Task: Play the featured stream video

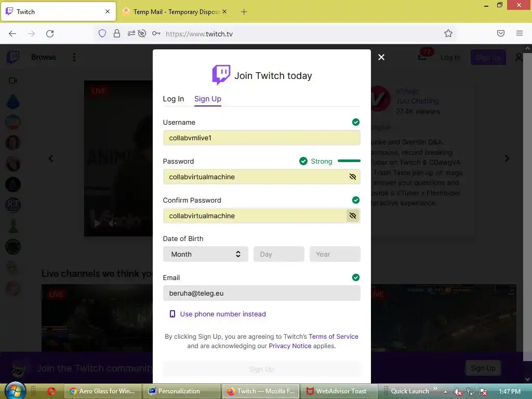Action: [97, 223]
